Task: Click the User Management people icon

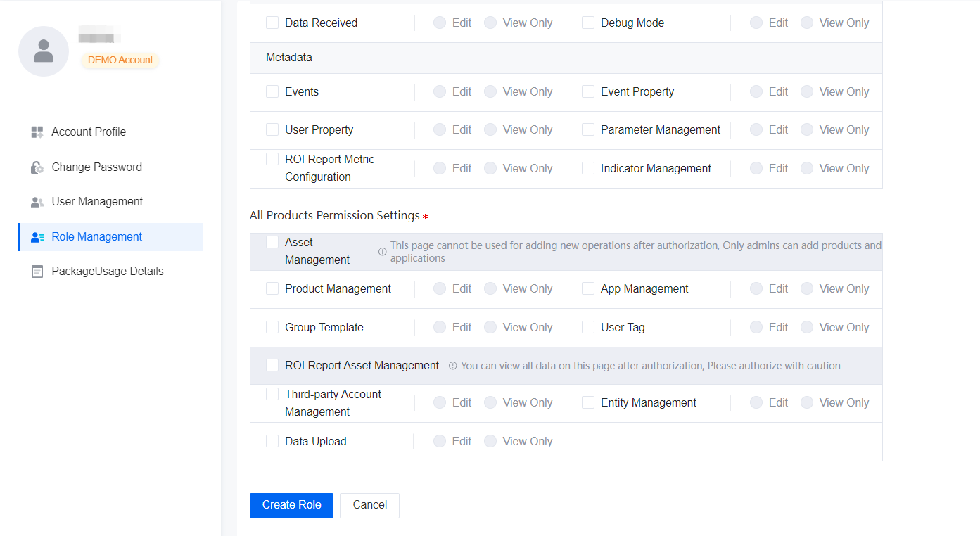Action: pos(37,201)
